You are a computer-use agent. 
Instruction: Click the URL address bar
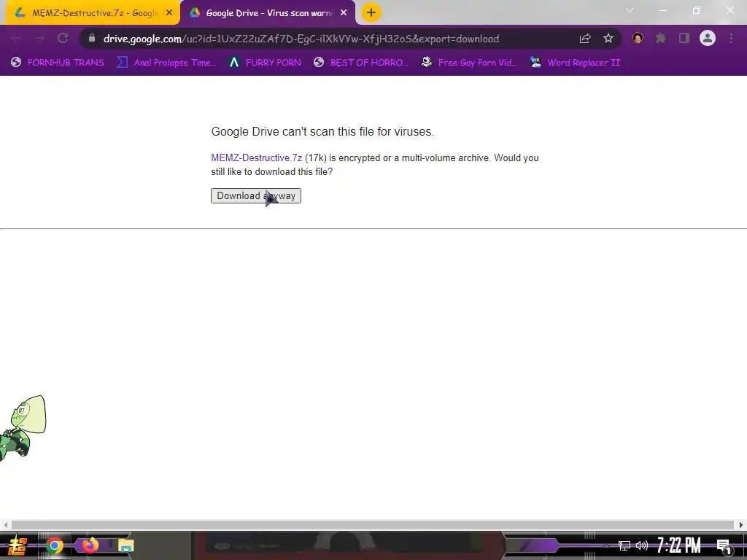pos(301,39)
